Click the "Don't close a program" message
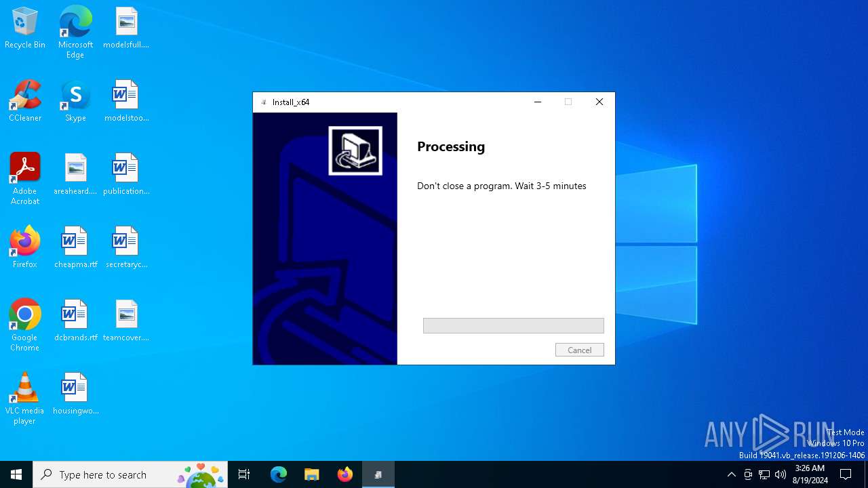Viewport: 868px width, 488px height. tap(502, 186)
